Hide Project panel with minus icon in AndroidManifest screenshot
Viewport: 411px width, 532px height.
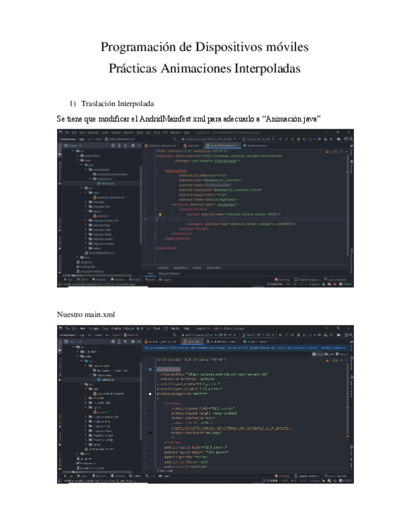[139, 145]
